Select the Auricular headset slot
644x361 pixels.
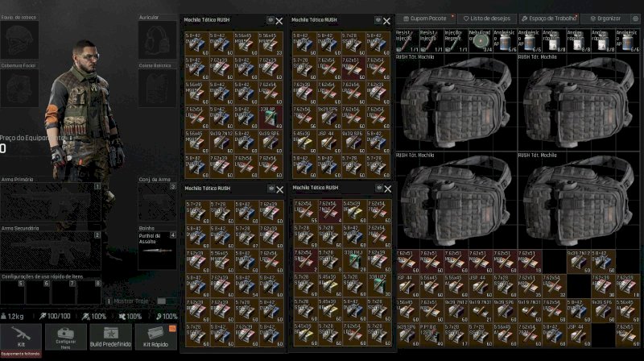[157, 39]
